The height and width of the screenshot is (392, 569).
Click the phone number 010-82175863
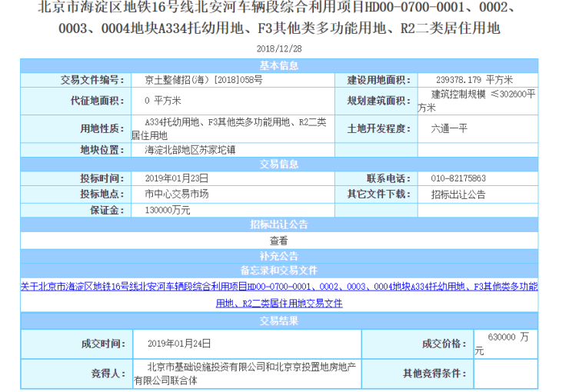point(458,179)
